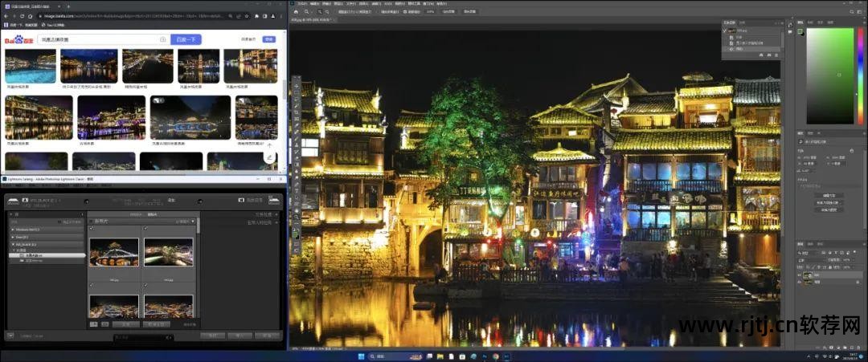
Task: Open a new browser tab with plus icon
Action: [x=68, y=6]
